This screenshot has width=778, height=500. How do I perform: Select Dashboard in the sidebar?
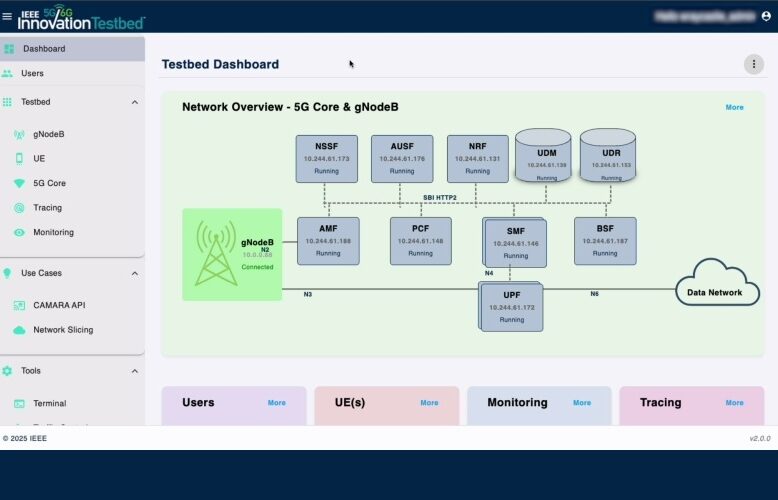[72, 49]
